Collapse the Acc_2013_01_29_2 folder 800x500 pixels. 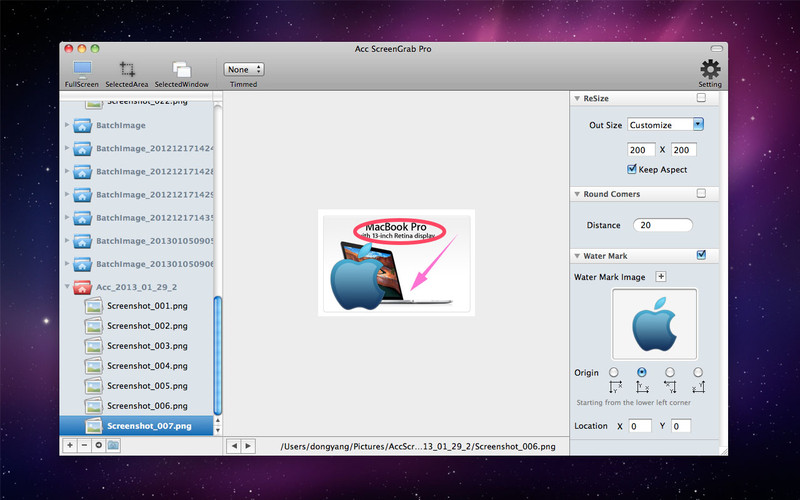coord(67,287)
